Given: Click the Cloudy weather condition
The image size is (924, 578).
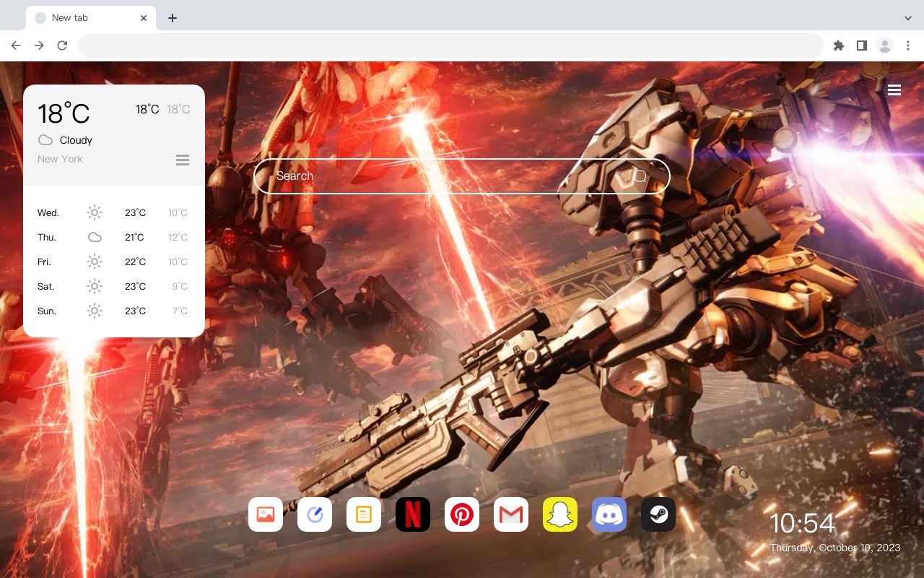Looking at the screenshot, I should point(76,140).
